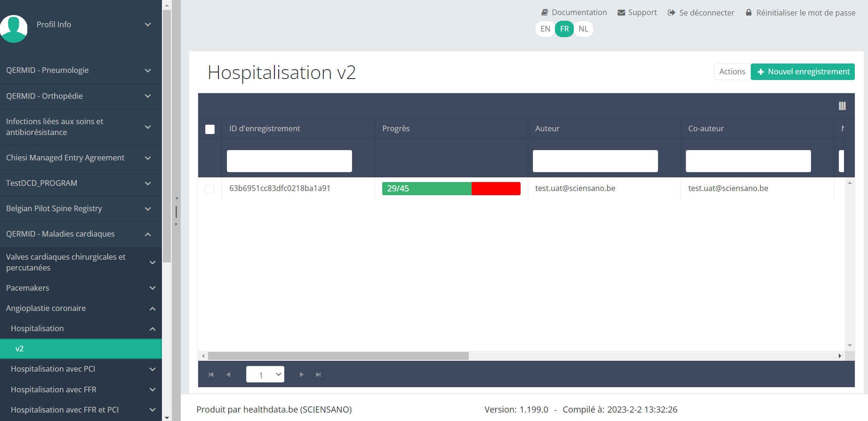
Task: Open the page number dropdown
Action: (x=265, y=374)
